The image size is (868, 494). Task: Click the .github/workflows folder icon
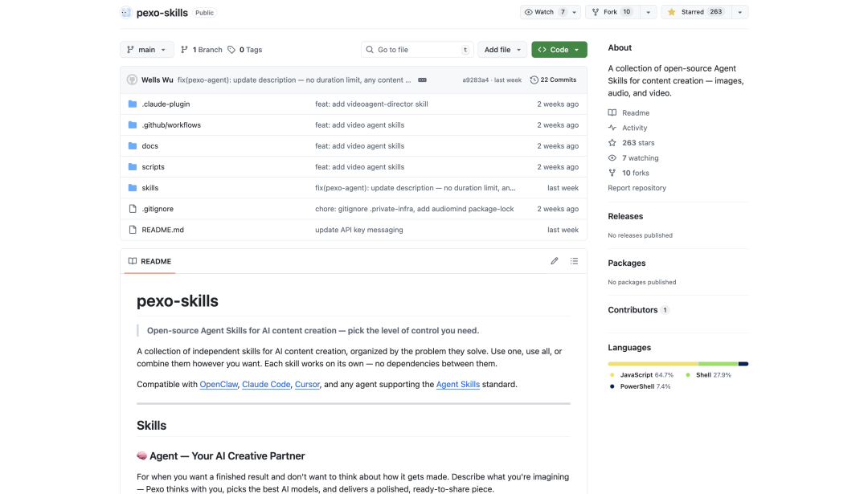coord(133,125)
